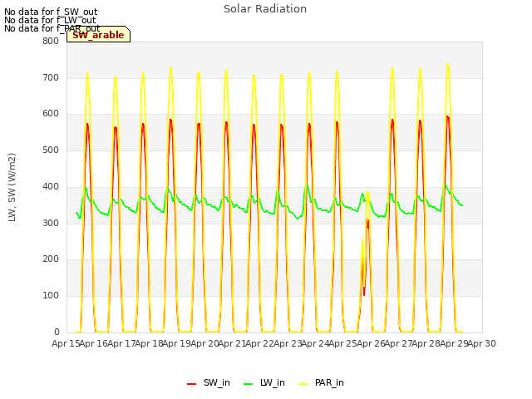This screenshot has height=399, width=532.
Task: Click the Apr 25 x-axis tick label
Action: [x=343, y=343]
